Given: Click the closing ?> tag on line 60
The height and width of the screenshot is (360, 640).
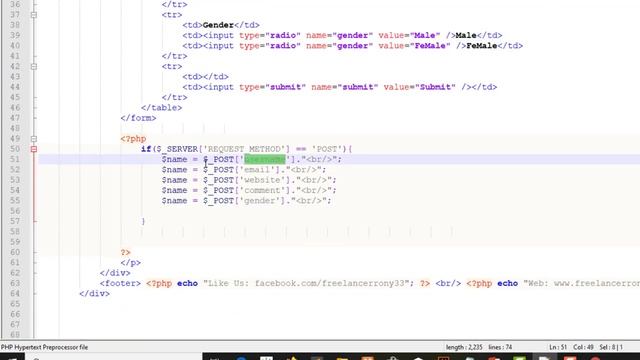Looking at the screenshot, I should (125, 252).
